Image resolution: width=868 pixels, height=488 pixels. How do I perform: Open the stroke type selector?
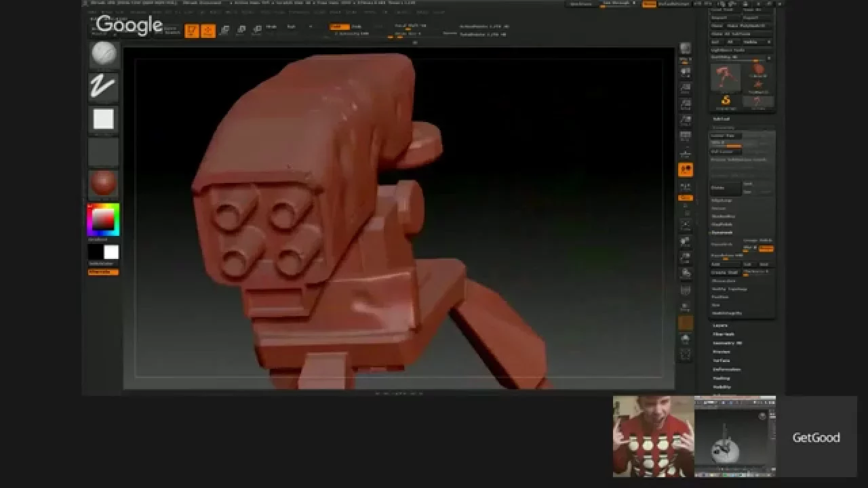click(104, 87)
